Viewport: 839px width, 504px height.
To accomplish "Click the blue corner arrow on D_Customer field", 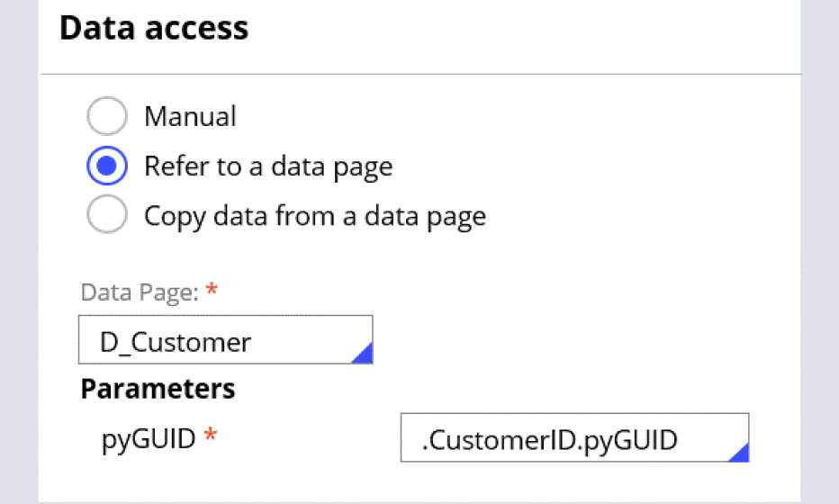I will (x=363, y=354).
